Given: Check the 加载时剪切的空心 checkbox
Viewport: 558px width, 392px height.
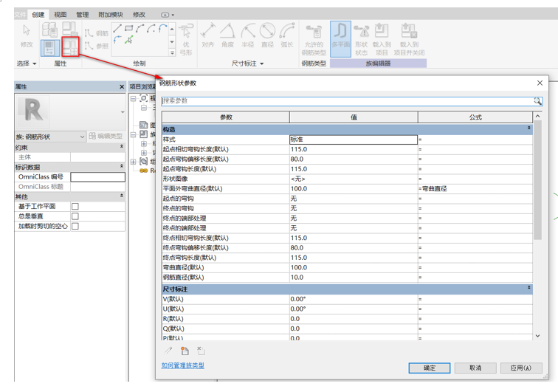Looking at the screenshot, I should click(x=75, y=226).
